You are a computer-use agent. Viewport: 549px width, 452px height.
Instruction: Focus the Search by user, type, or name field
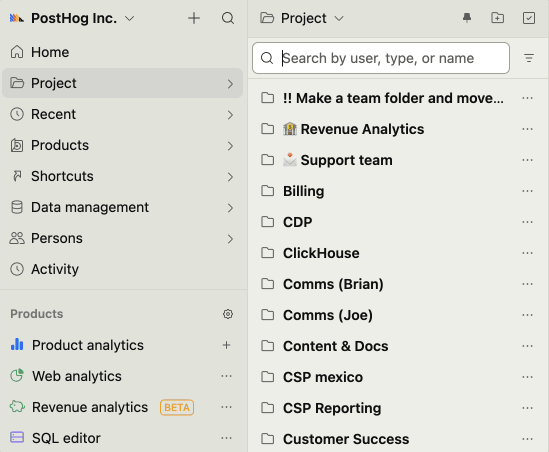click(x=381, y=58)
